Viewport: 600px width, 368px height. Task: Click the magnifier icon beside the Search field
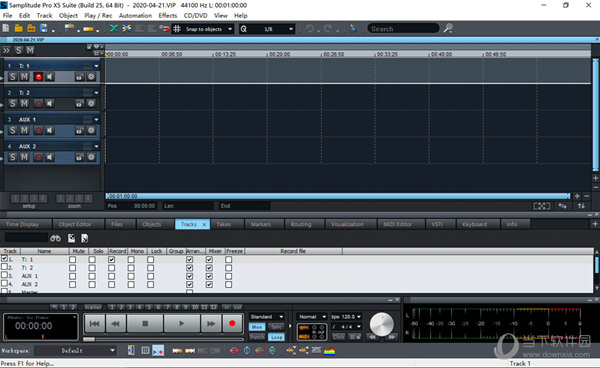(x=448, y=28)
